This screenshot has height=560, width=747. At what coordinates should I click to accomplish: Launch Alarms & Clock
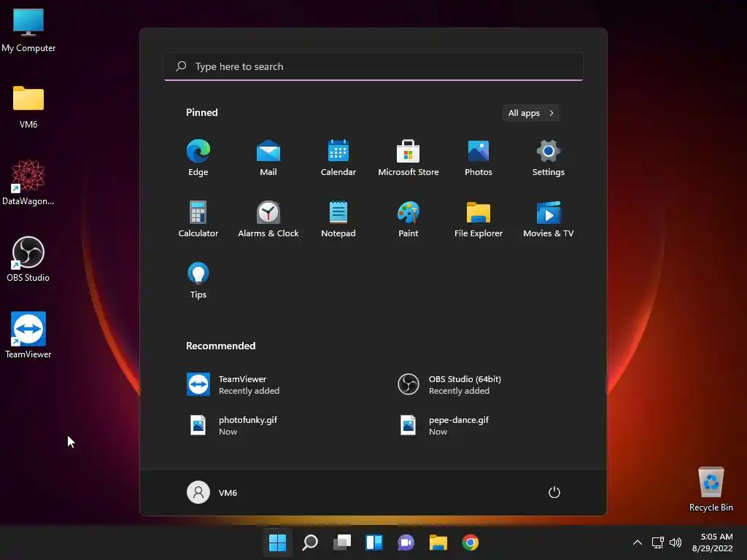click(x=268, y=219)
